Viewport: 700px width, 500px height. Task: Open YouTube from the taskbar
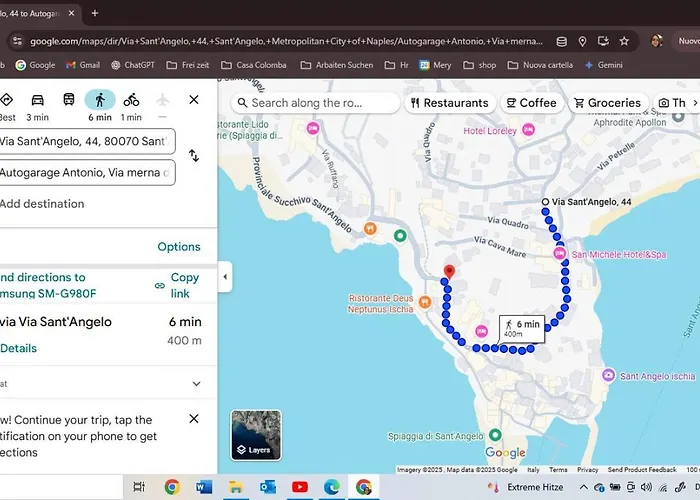pos(299,487)
